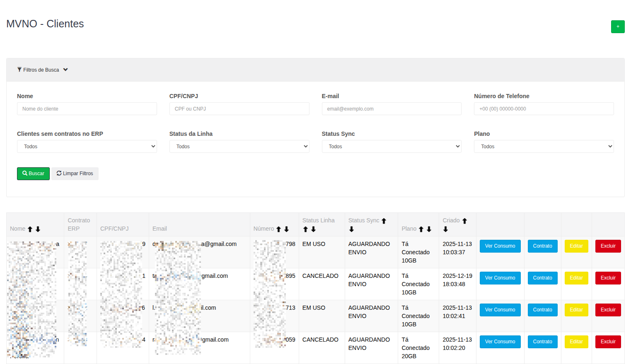Focus the CPF/CNPJ input field
The image size is (631, 364).
pos(239,109)
